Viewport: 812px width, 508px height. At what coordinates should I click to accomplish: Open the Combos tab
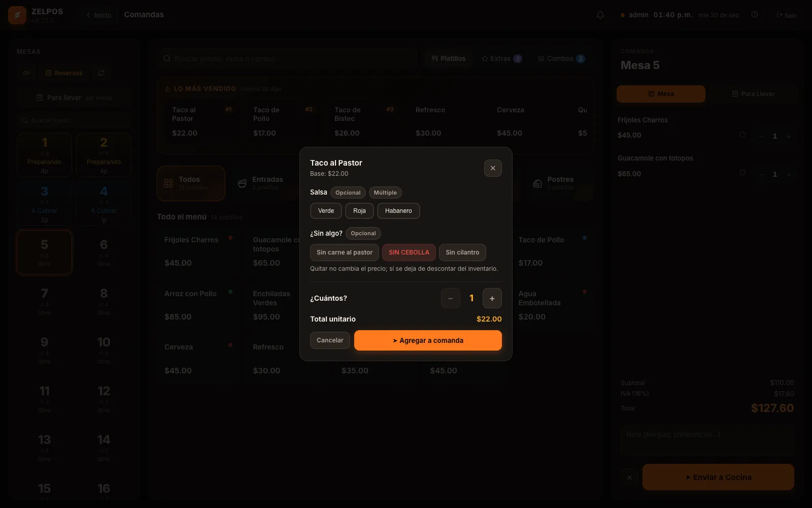pyautogui.click(x=561, y=59)
